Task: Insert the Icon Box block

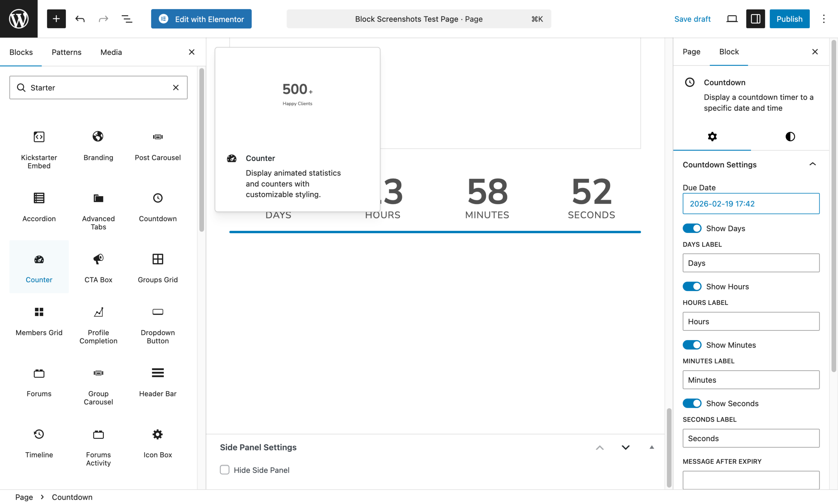Action: click(158, 443)
